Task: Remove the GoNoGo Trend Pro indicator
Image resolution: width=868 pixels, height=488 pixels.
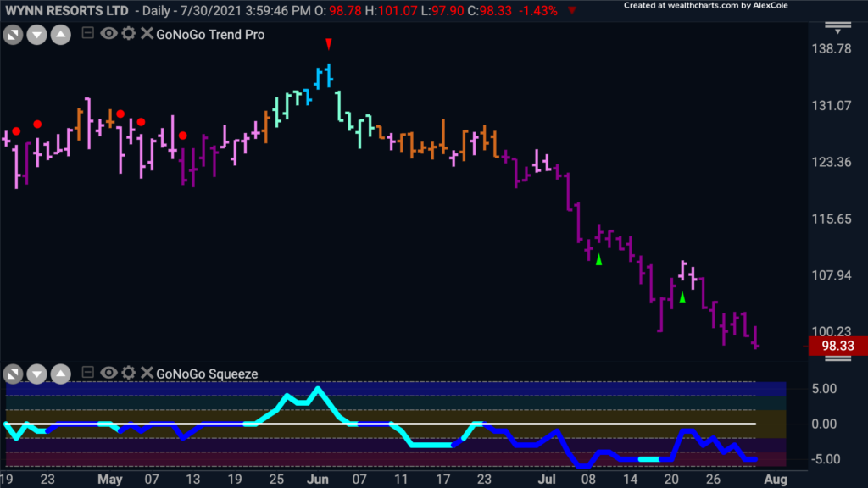Action: pos(147,34)
